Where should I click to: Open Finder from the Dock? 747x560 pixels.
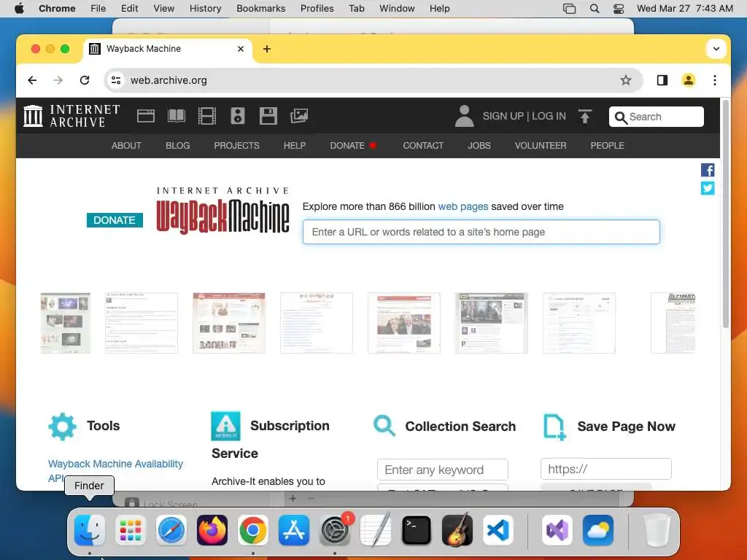click(x=90, y=530)
